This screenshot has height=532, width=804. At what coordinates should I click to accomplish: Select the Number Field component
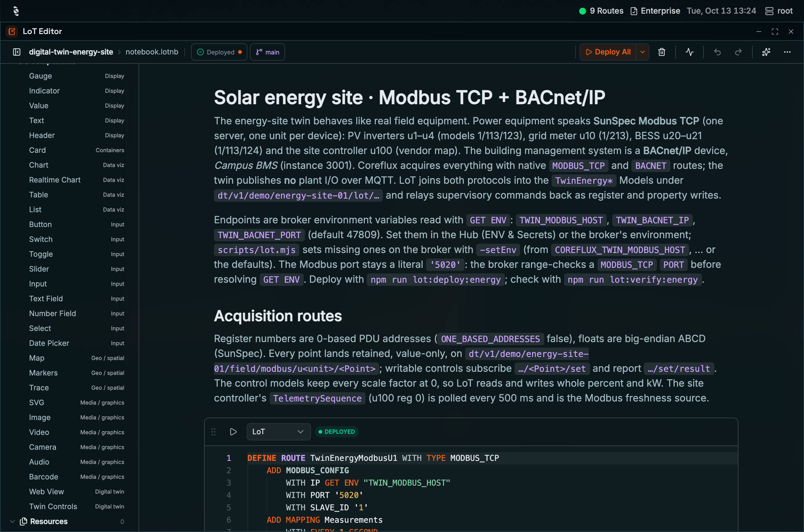pos(76,314)
